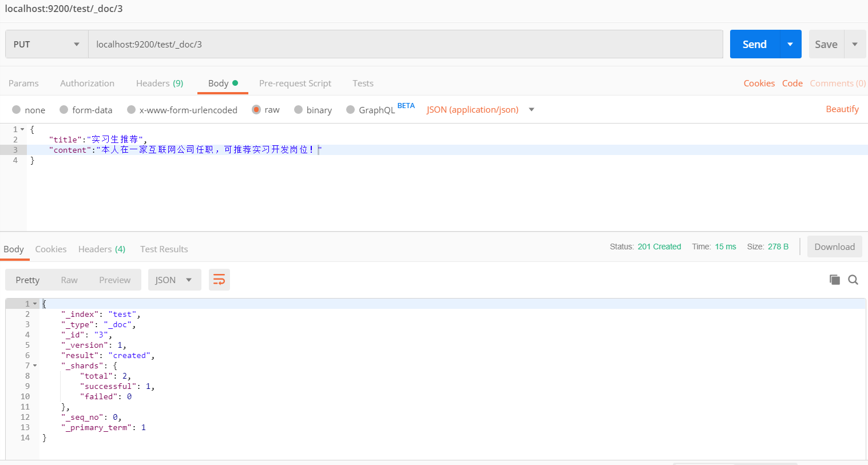Viewport: 868px width, 465px height.
Task: Click the "successful": 1 response line
Action: [117, 386]
